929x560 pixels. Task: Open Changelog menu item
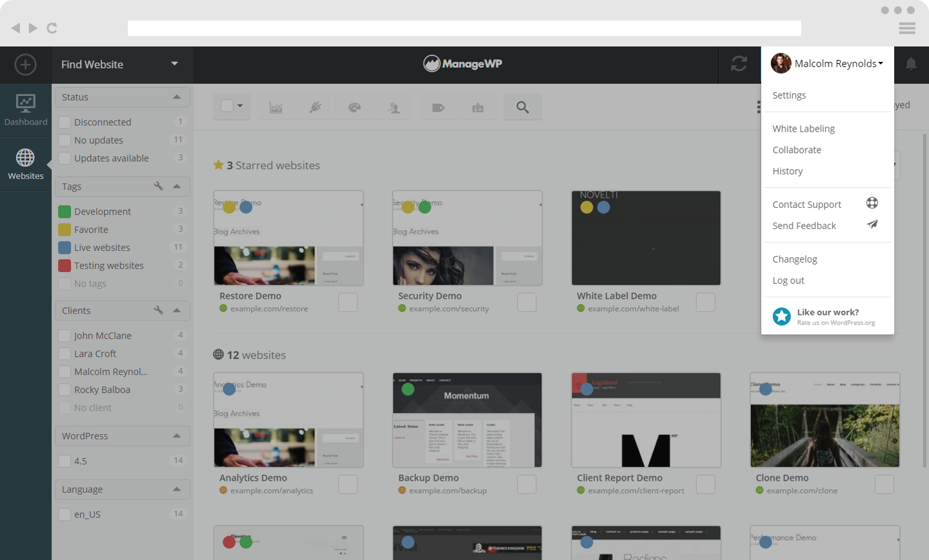[795, 259]
